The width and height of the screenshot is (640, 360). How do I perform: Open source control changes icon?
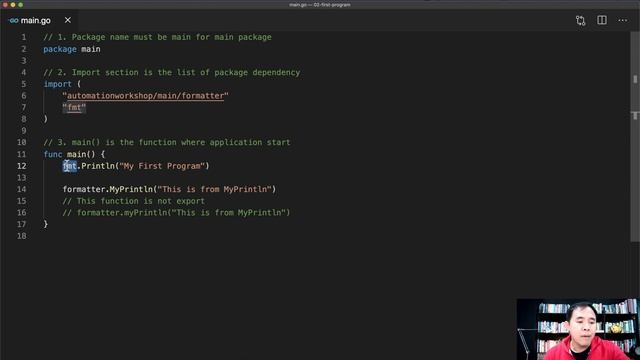580,20
